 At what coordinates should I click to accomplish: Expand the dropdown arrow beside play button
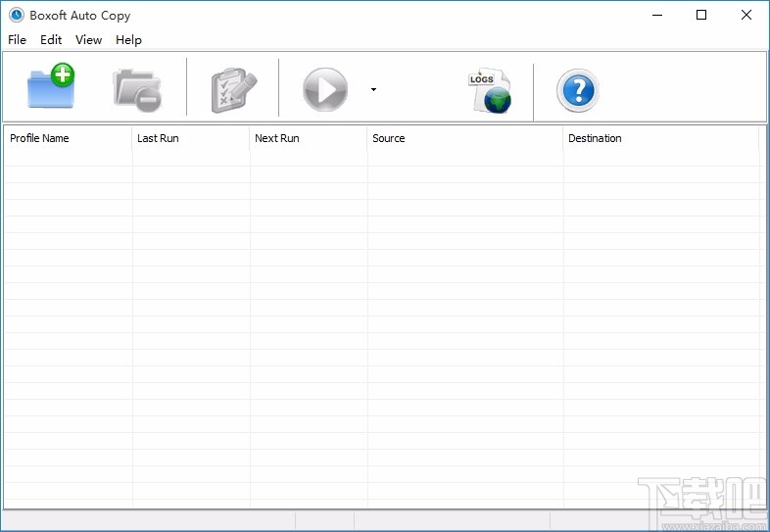pyautogui.click(x=373, y=89)
